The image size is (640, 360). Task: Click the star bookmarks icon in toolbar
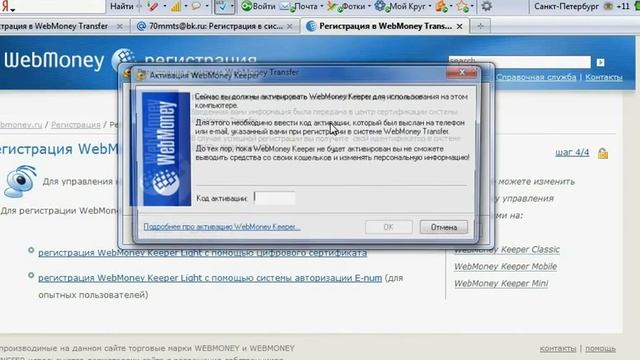click(462, 7)
